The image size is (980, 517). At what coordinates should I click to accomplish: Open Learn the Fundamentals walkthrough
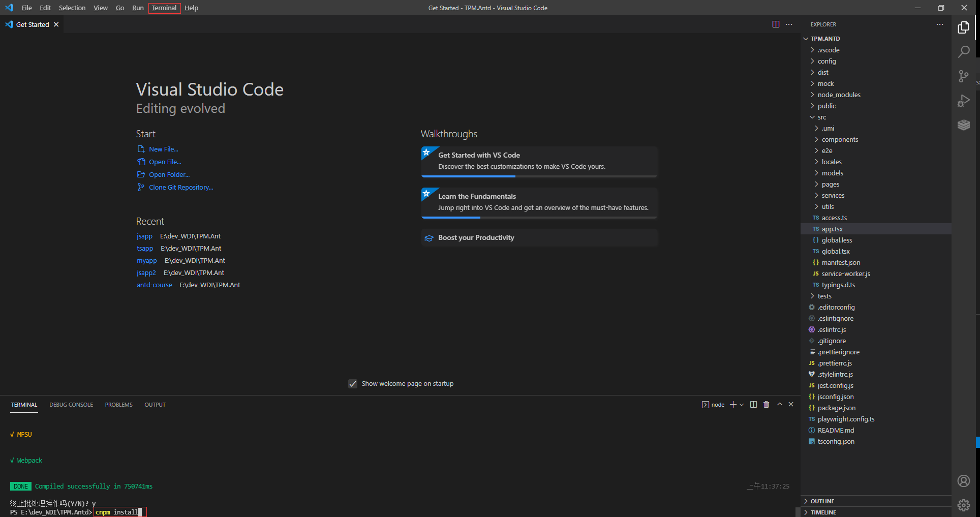point(539,203)
